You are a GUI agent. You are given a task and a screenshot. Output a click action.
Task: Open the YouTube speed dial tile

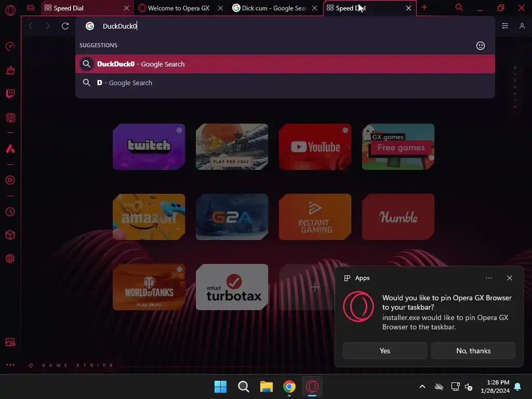pyautogui.click(x=315, y=147)
